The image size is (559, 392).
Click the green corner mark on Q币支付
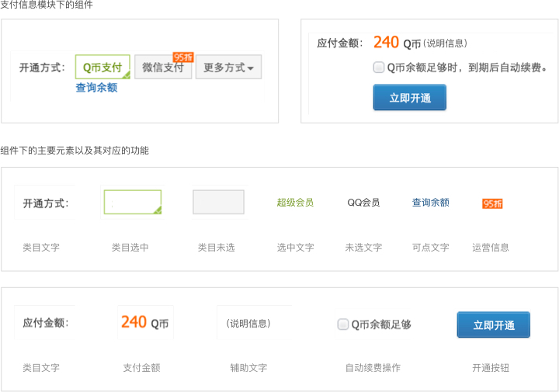pyautogui.click(x=126, y=75)
